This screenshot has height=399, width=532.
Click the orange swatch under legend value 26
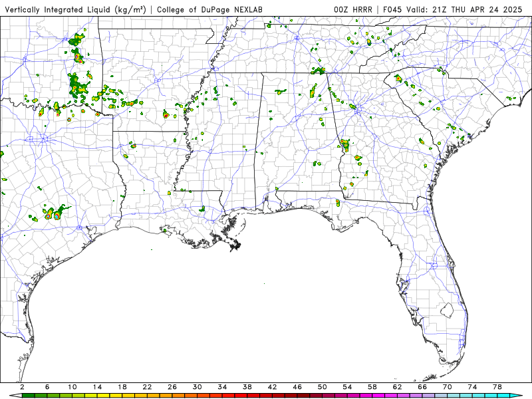click(178, 396)
